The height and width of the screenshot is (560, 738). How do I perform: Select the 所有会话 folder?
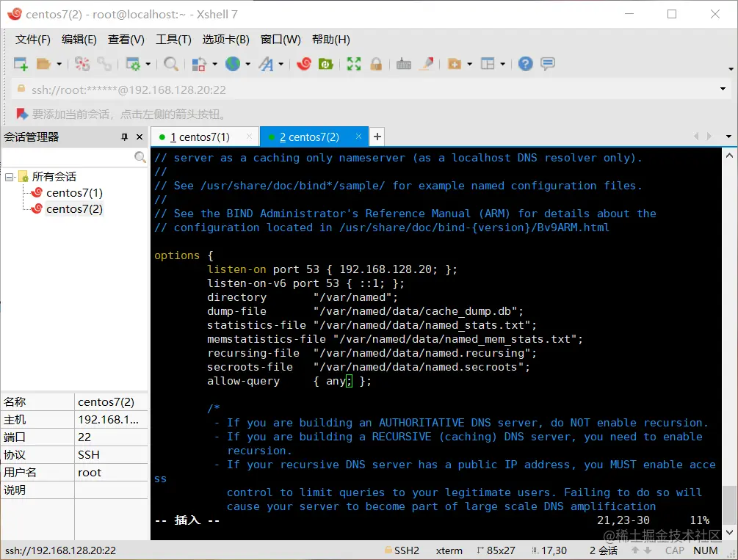click(x=54, y=176)
